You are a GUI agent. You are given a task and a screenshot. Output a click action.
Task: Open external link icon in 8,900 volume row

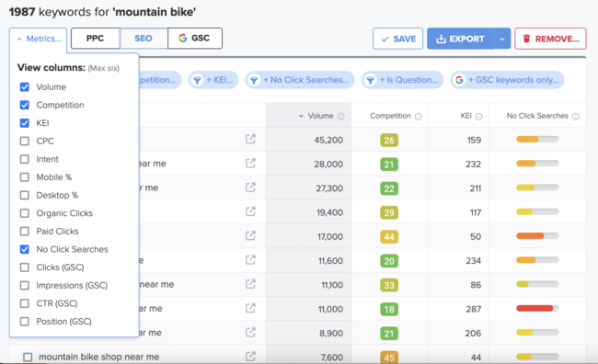click(250, 333)
